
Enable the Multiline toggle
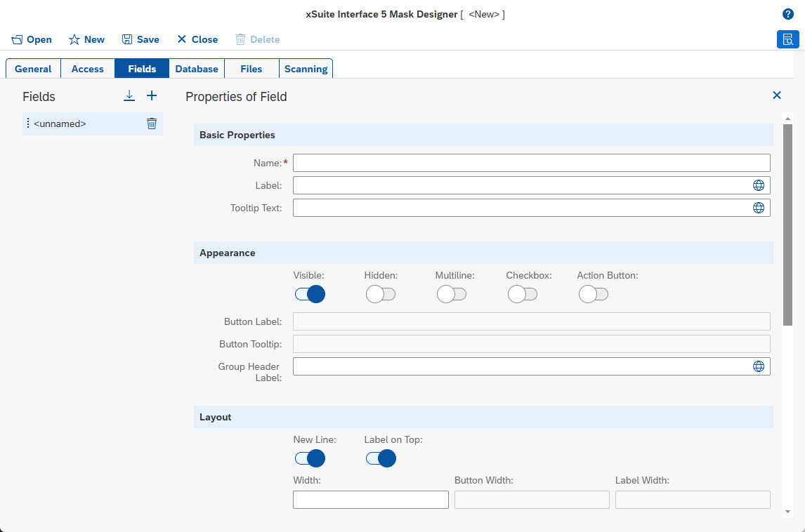pos(451,294)
